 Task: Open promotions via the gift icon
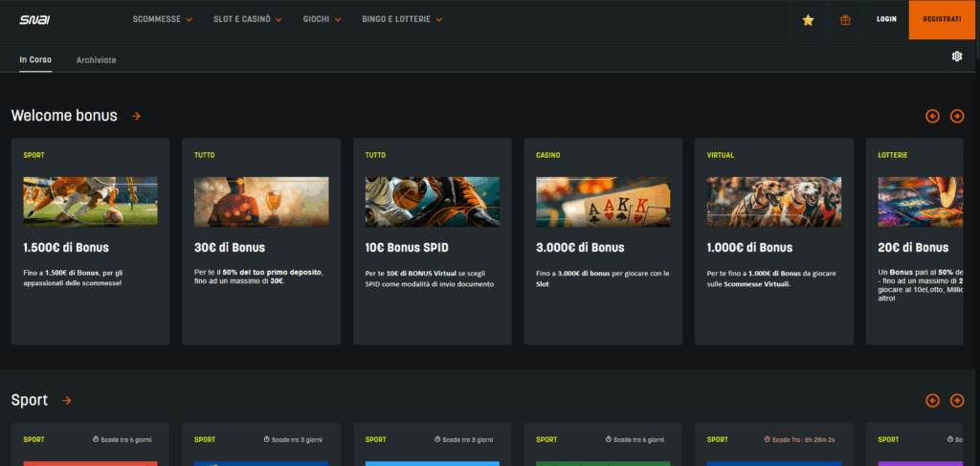(845, 19)
